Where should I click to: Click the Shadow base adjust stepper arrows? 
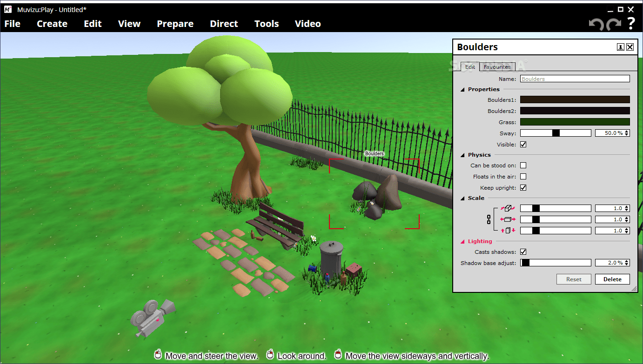(x=627, y=263)
